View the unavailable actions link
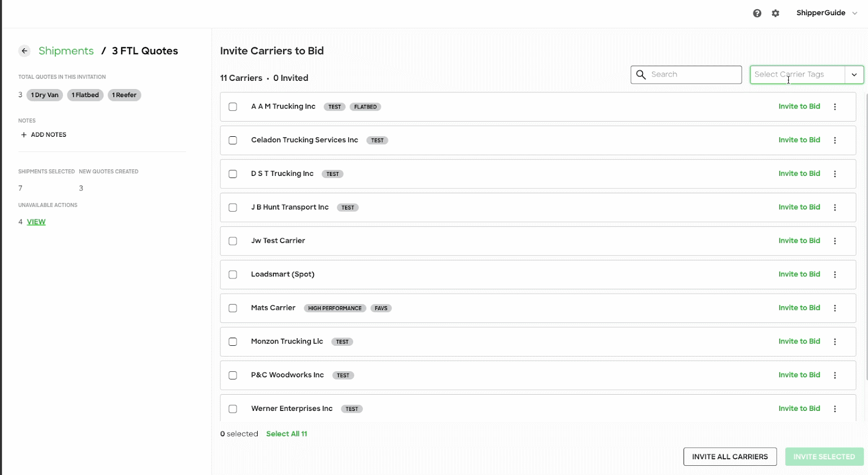Image resolution: width=868 pixels, height=475 pixels. [36, 222]
